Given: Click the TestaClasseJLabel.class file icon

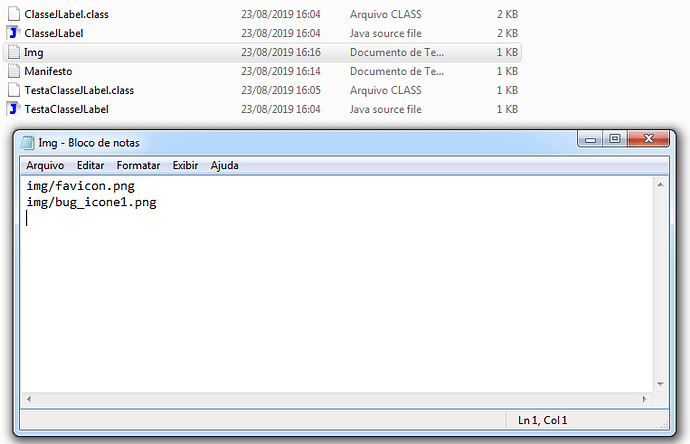Looking at the screenshot, I should point(14,90).
